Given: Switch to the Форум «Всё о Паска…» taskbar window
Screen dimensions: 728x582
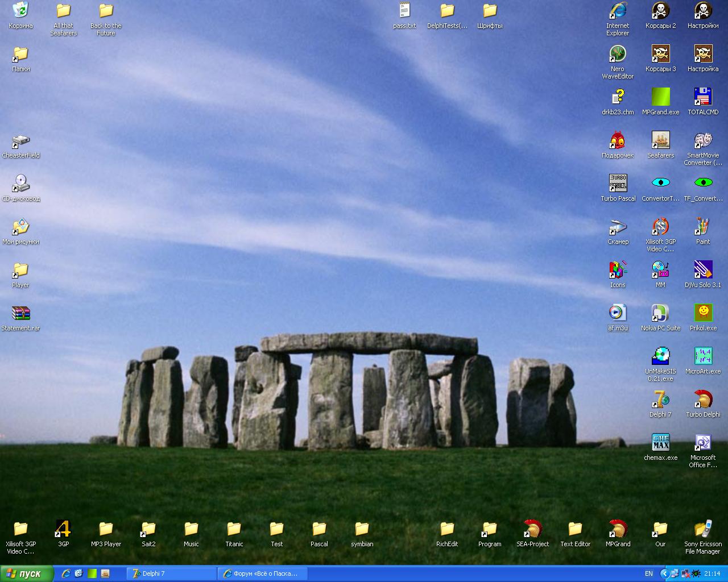Looking at the screenshot, I should click(263, 573).
